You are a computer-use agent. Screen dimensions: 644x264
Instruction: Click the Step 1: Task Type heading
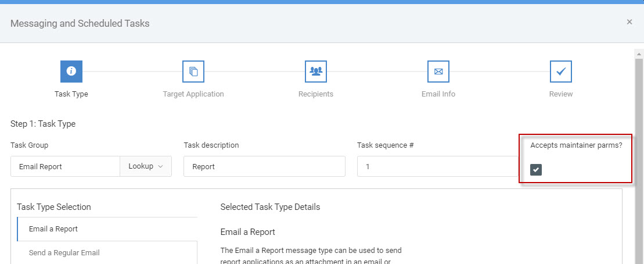click(x=43, y=123)
